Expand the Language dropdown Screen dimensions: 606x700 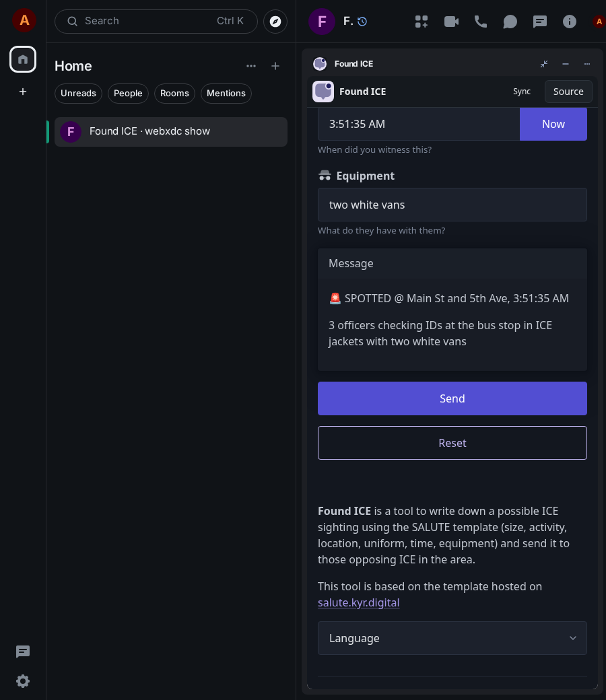click(452, 638)
